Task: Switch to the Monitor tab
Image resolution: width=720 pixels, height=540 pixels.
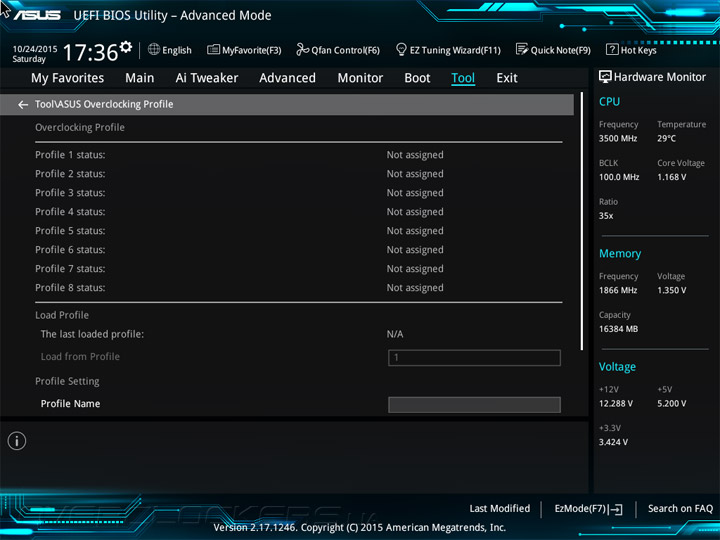Action: click(360, 78)
